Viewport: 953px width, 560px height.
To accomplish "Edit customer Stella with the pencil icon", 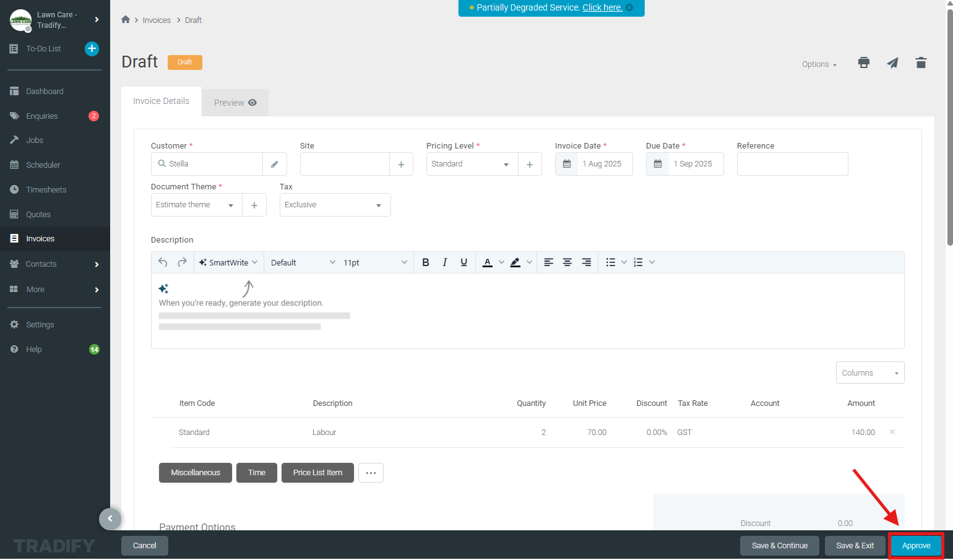I will click(275, 164).
